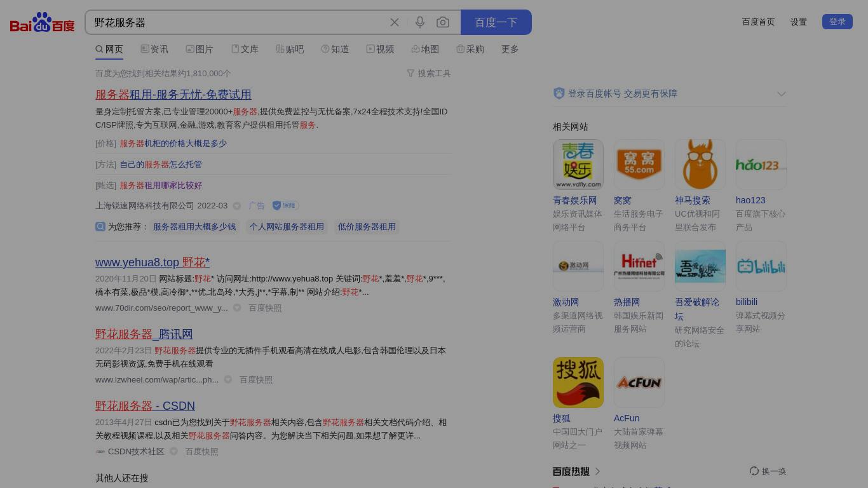The image size is (868, 488).
Task: Expand dropdown arrow next to 上海锐速网络科技有限公司
Action: pyautogui.click(x=237, y=206)
